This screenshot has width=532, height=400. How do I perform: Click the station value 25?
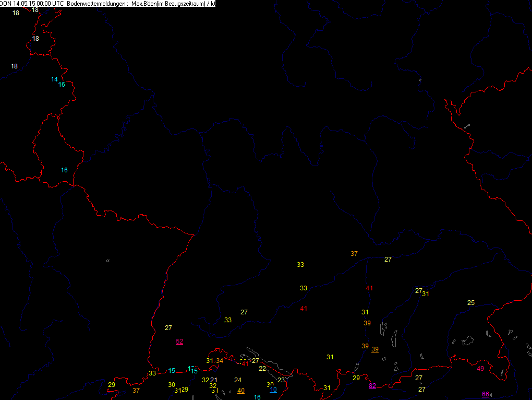[x=471, y=303]
